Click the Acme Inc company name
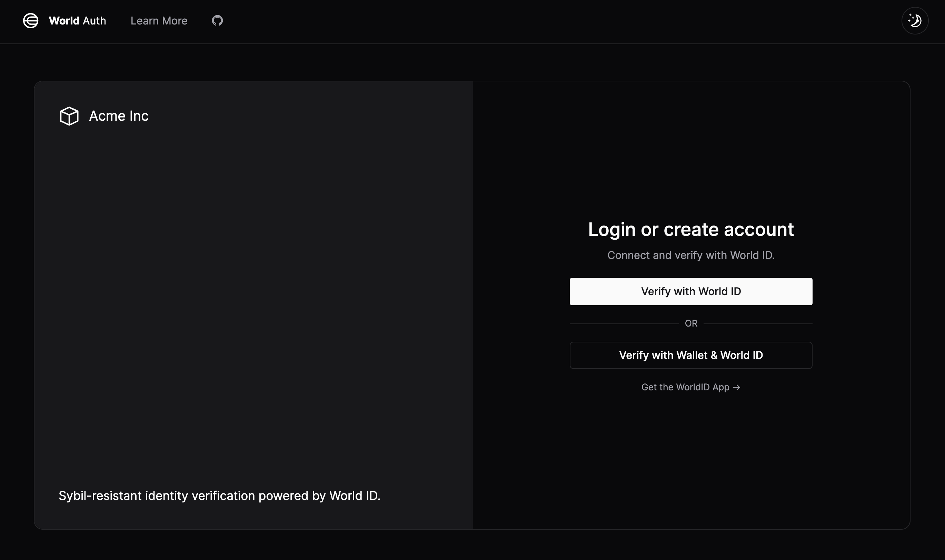945x560 pixels. 119,116
